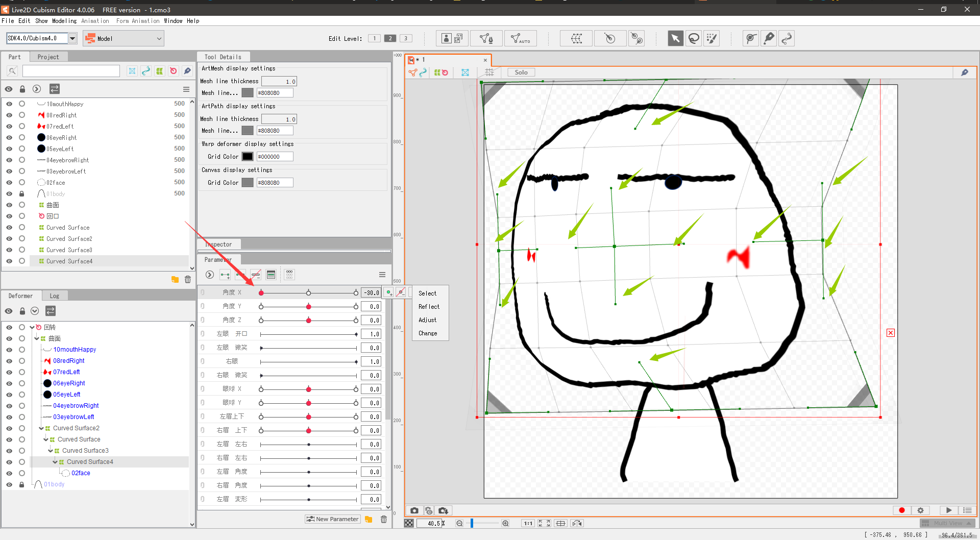
Task: Switch to the Log tab
Action: tap(54, 296)
